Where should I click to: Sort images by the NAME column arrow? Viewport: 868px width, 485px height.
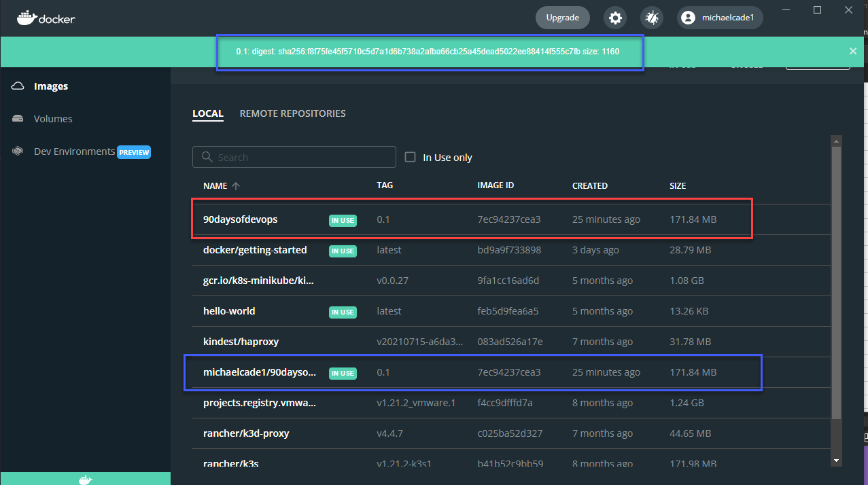tap(237, 186)
